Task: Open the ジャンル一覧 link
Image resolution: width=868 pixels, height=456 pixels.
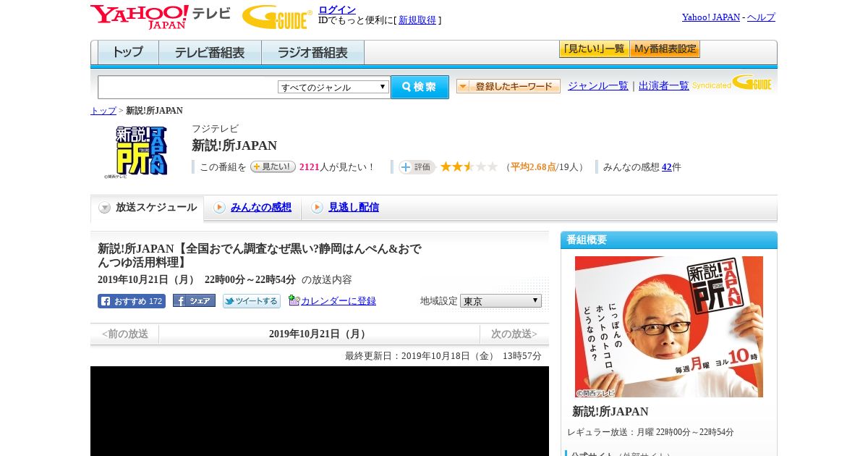Action: (598, 86)
